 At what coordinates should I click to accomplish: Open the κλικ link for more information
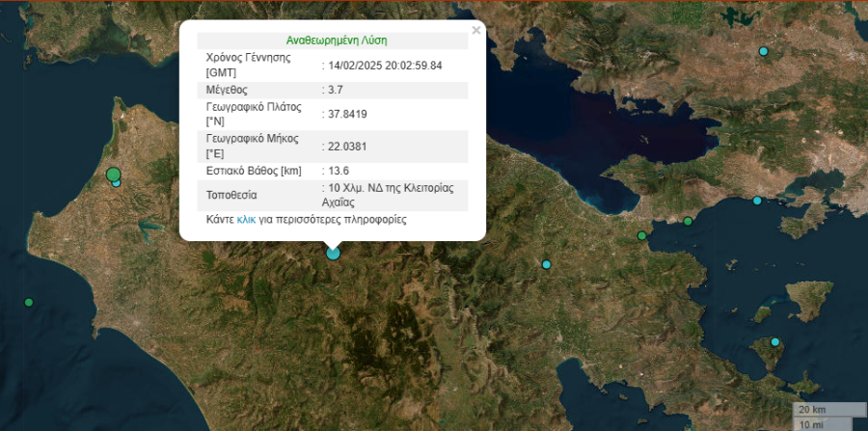click(x=246, y=220)
